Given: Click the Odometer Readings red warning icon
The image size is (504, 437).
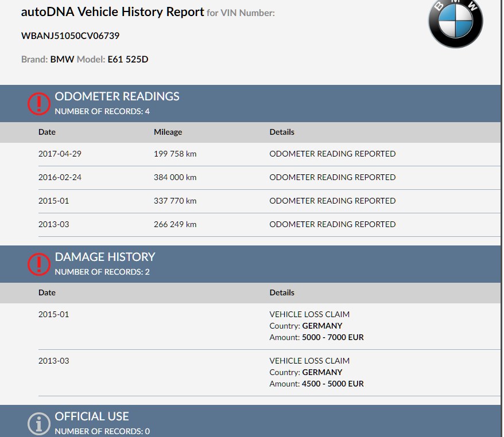Looking at the screenshot, I should pos(39,103).
